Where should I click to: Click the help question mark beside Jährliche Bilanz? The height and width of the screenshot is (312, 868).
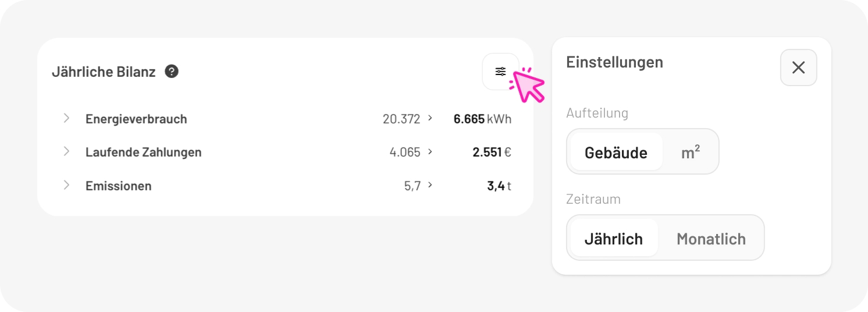172,72
